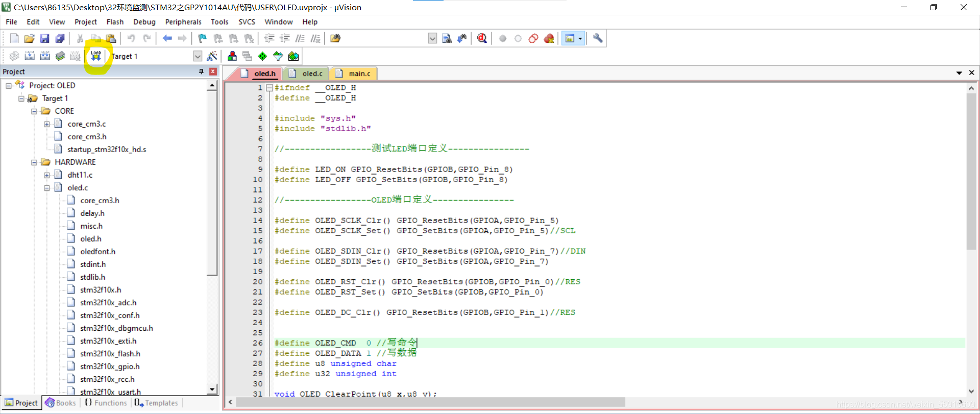The image size is (980, 414).
Task: Open Options for Target magic wand icon
Action: click(212, 56)
